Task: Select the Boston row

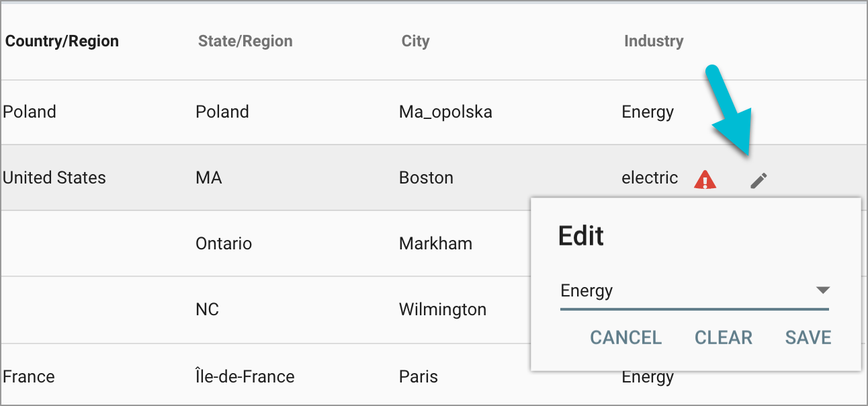Action: 269,177
